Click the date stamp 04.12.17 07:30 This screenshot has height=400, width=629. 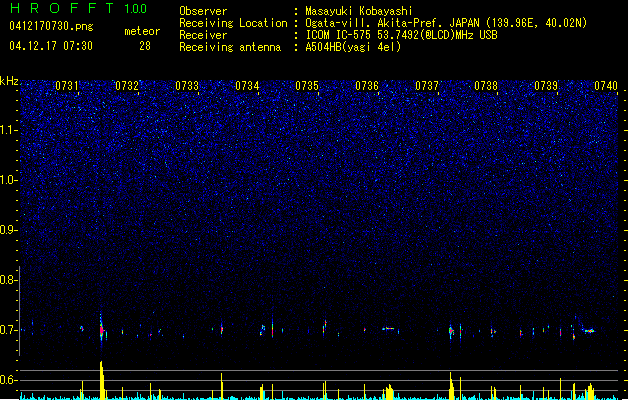(x=51, y=46)
